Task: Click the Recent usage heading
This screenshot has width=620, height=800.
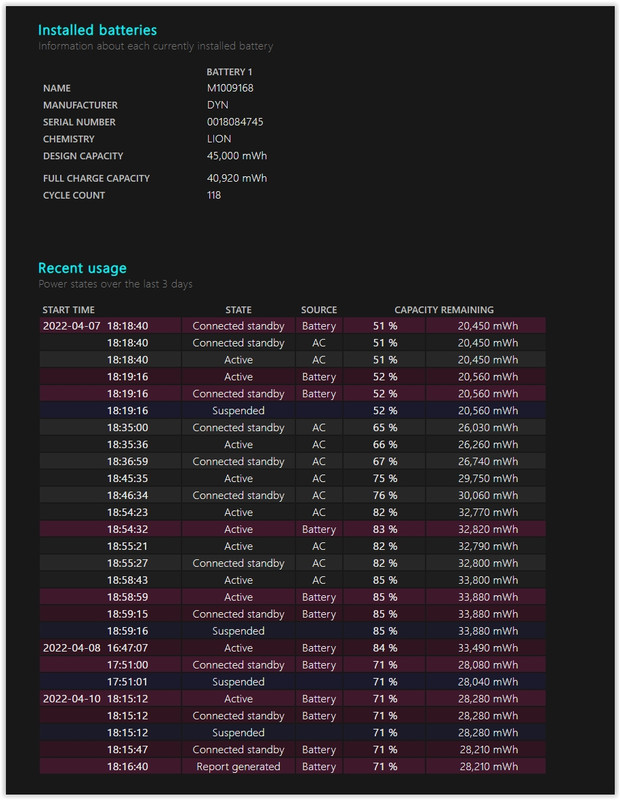Action: (x=82, y=268)
